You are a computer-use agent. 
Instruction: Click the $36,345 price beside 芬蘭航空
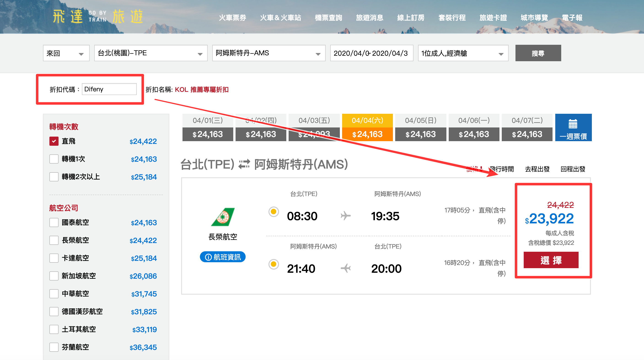coord(143,347)
